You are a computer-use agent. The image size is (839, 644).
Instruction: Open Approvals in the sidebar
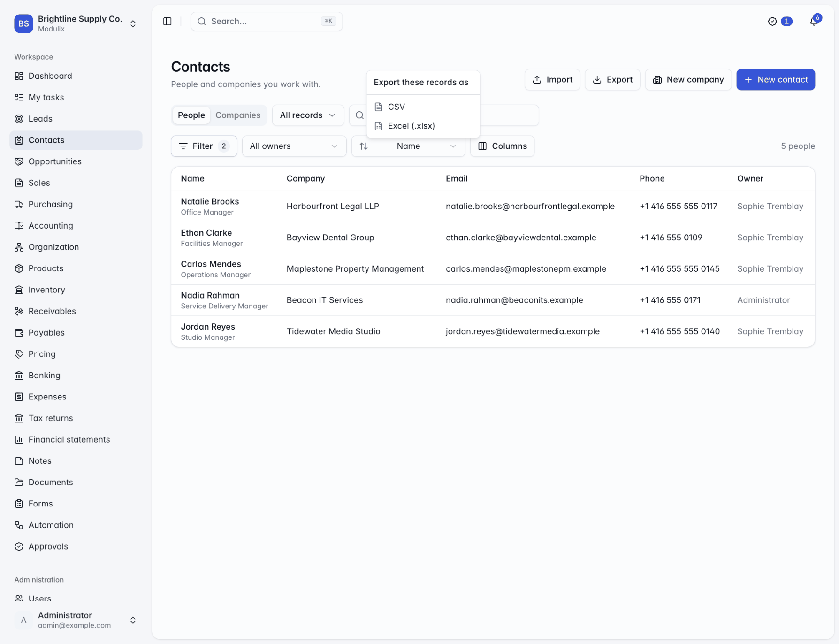click(76, 546)
